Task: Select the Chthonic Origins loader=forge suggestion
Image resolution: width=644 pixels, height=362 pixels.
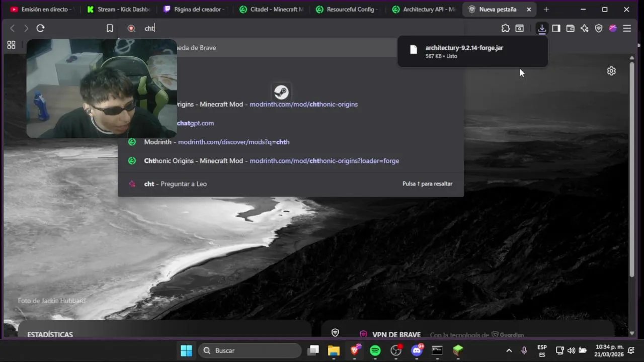Action: click(291, 161)
